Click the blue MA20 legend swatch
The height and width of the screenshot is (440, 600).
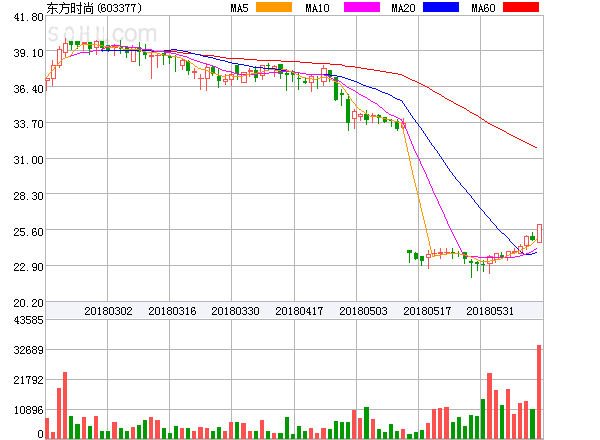click(x=441, y=7)
